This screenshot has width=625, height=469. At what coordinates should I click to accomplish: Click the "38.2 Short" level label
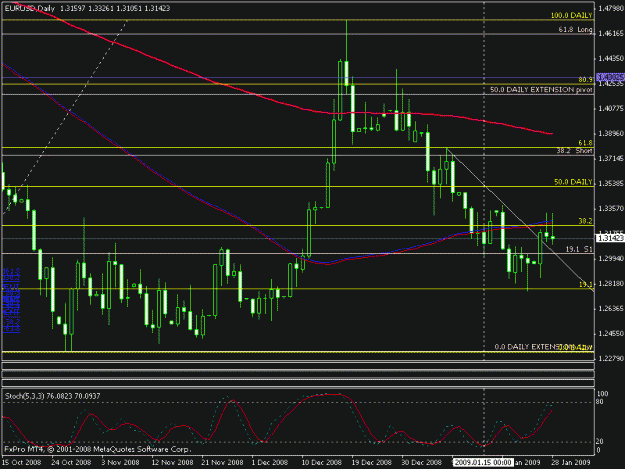tap(574, 151)
